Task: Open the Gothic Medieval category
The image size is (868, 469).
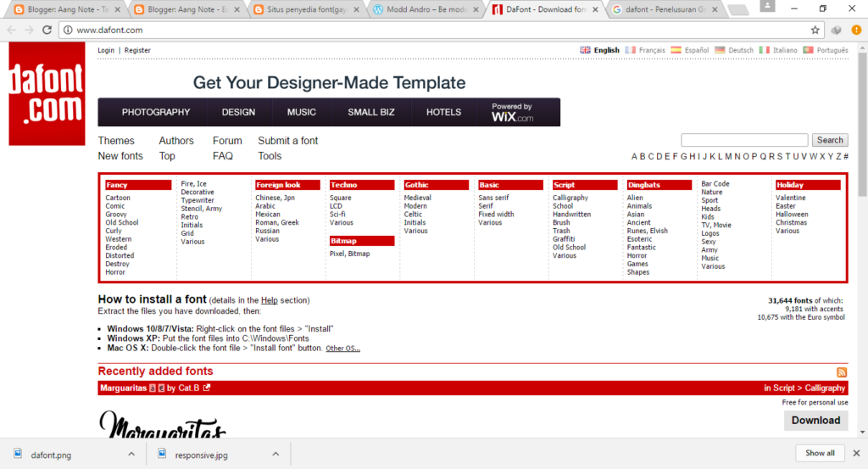Action: point(417,198)
